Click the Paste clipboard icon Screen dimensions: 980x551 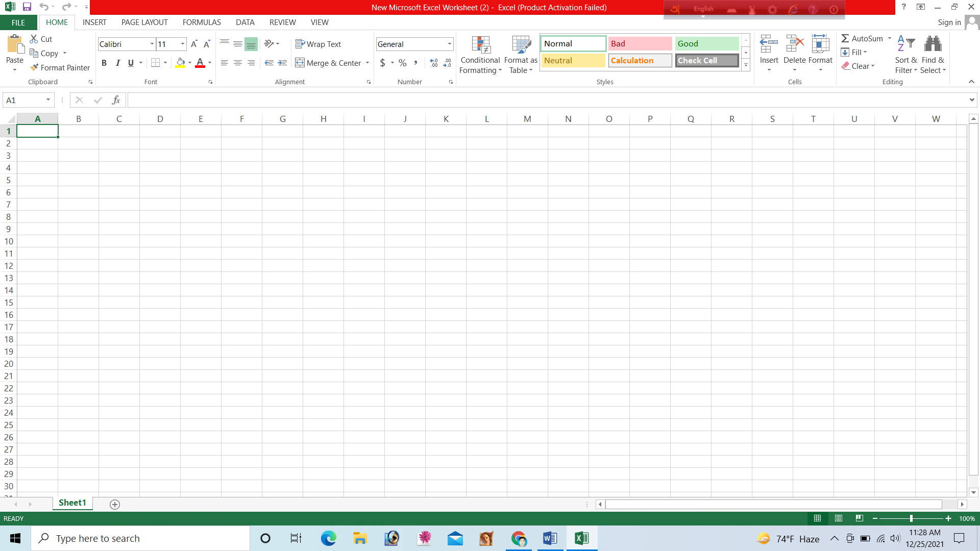coord(15,45)
